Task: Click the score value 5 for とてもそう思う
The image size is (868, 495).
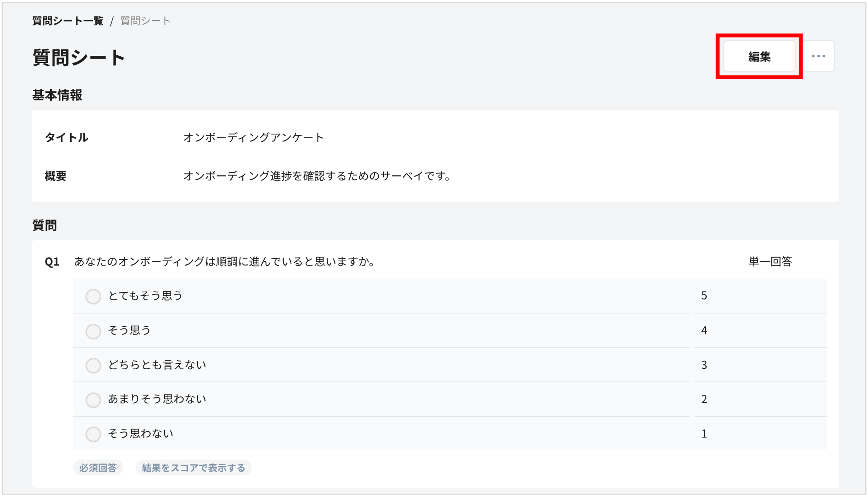Action: [x=704, y=296]
